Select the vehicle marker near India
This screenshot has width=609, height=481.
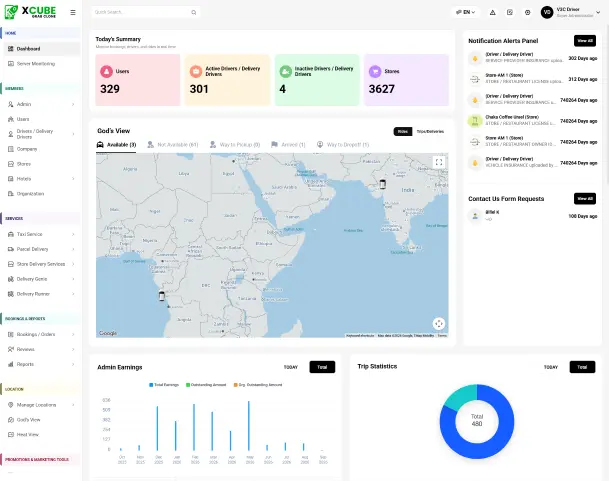383,184
